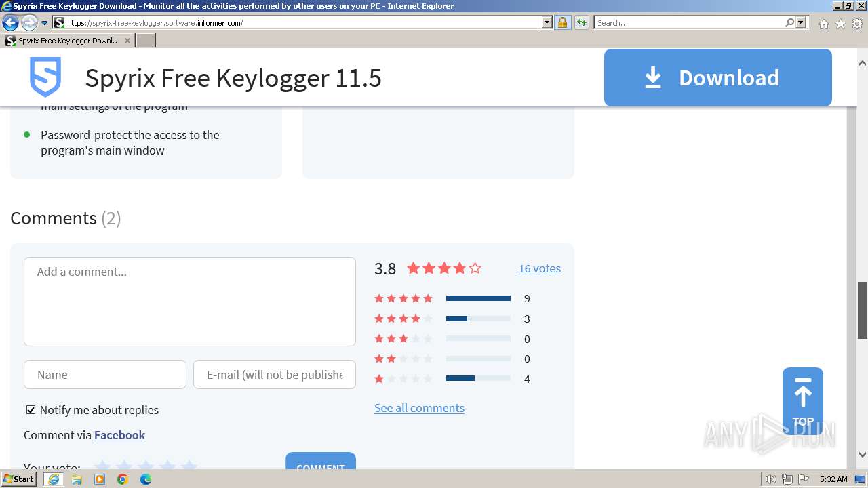The image size is (868, 488).
Task: Open the recent pages dropdown arrow
Action: 45,23
